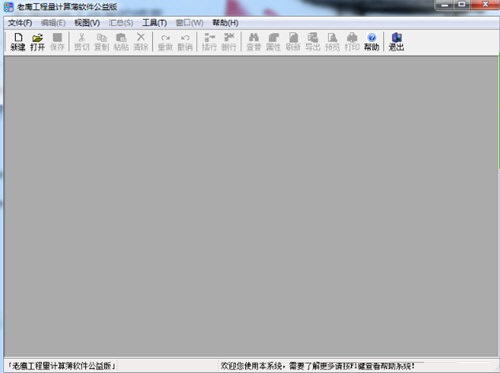The image size is (500, 373).
Task: Open the 编辑(E) menu
Action: pos(53,23)
